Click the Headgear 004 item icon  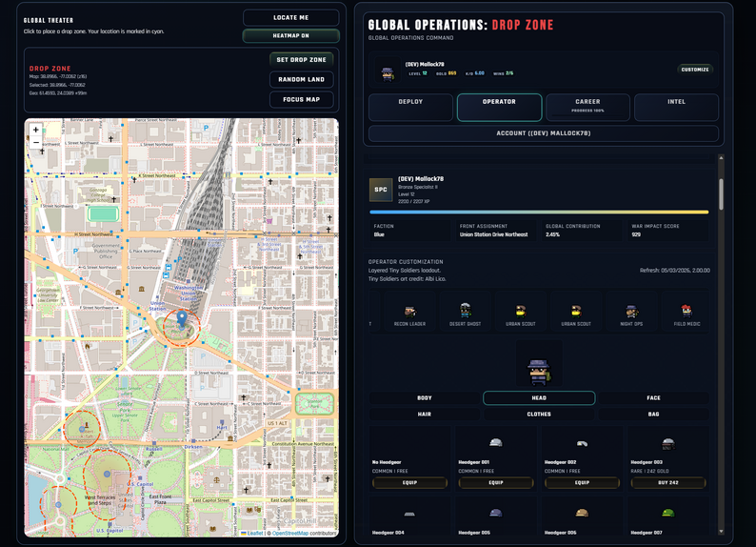pos(409,514)
